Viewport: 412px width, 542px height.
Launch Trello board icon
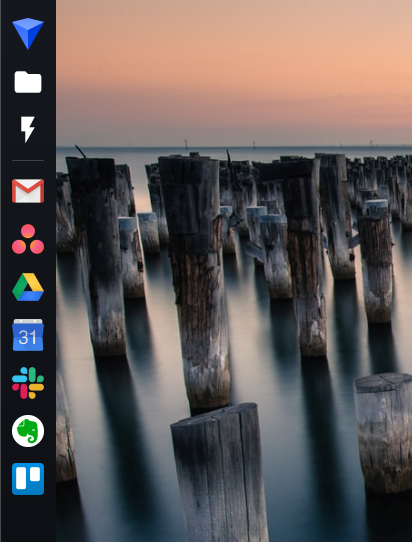click(28, 479)
